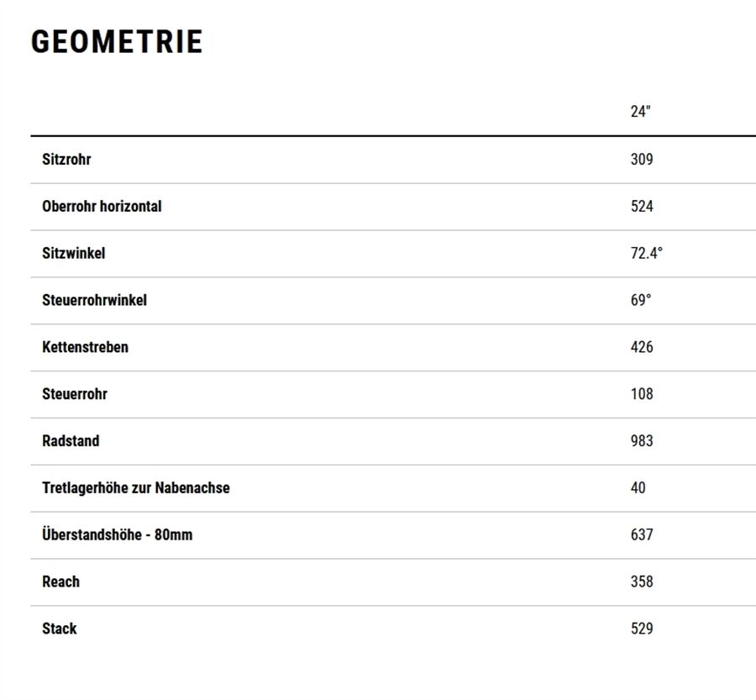
Task: Click the head tube angle value 69°
Action: [x=640, y=300]
